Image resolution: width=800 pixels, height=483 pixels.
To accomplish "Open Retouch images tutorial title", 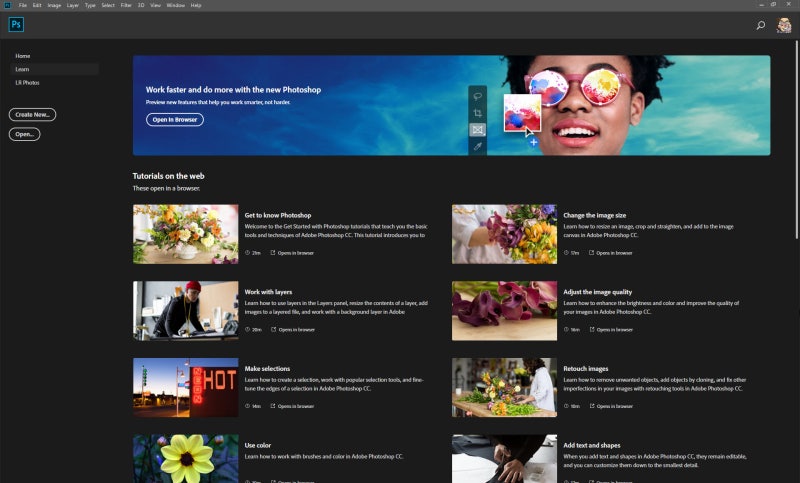I will tap(586, 368).
